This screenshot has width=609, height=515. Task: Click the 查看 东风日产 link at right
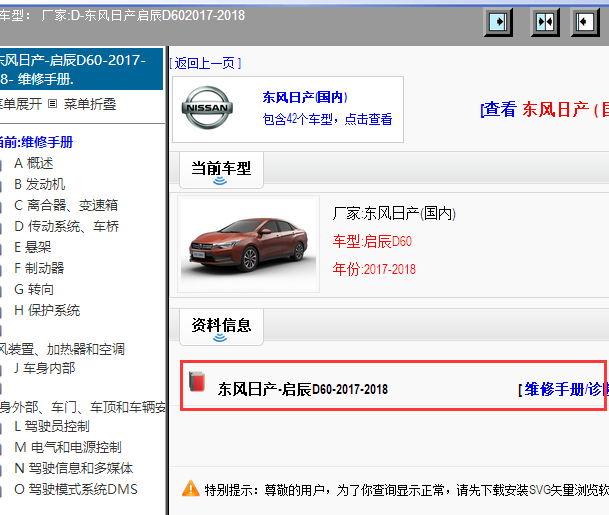pos(545,109)
